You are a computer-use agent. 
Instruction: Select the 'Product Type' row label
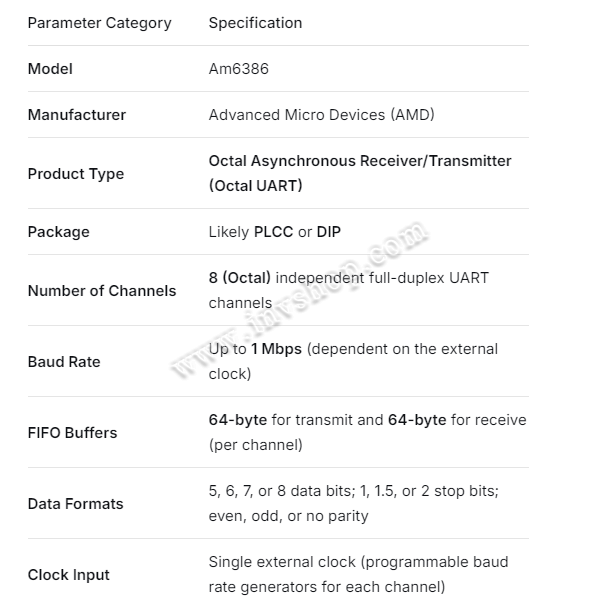(x=76, y=174)
